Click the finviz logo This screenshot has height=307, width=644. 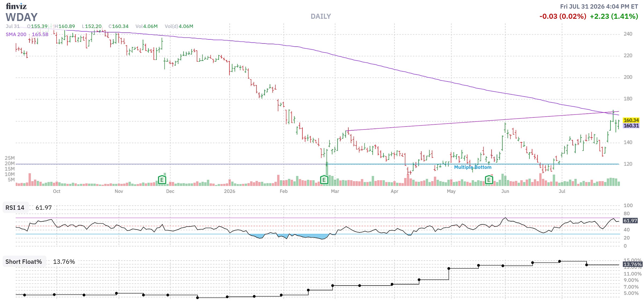pyautogui.click(x=16, y=6)
